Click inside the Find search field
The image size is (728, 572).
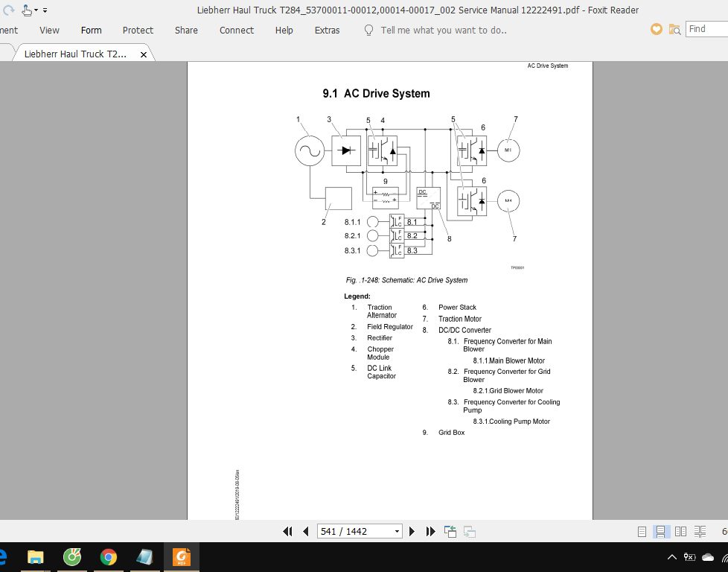(706, 29)
